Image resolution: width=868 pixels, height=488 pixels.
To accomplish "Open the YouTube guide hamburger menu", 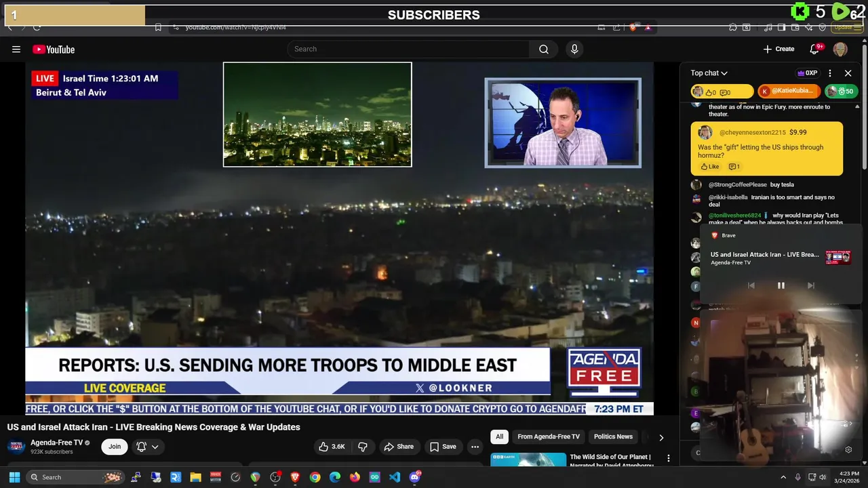I will coord(16,49).
